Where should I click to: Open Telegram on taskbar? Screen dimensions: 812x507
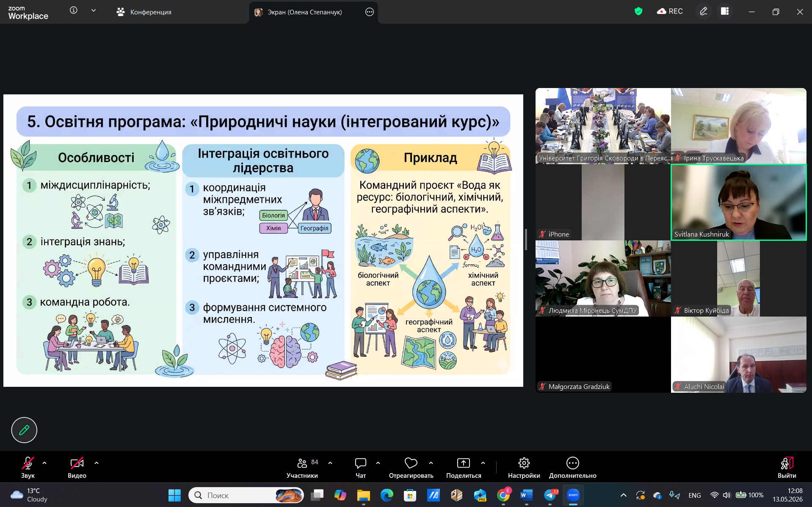point(550,495)
